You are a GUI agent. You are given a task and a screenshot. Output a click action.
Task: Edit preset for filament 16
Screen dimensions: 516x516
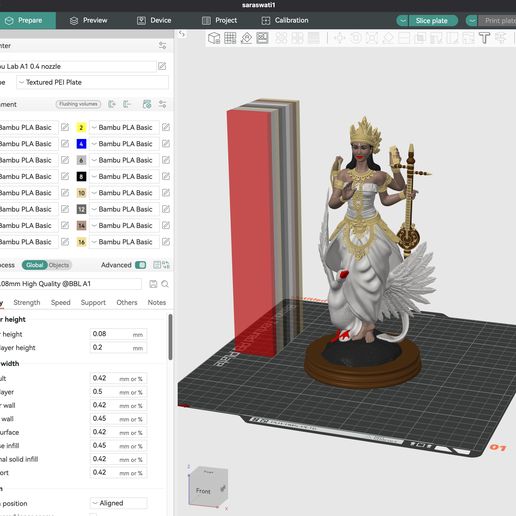[x=166, y=242]
